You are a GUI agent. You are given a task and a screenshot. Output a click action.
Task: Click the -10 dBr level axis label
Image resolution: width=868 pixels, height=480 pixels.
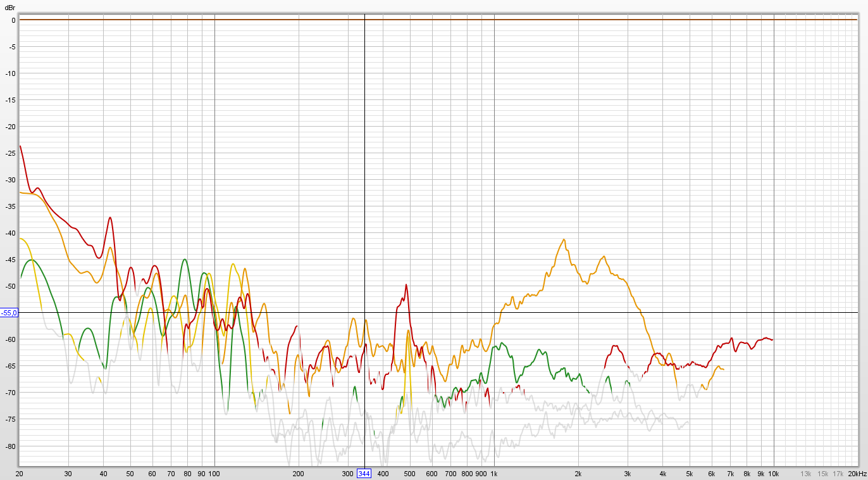(9, 73)
